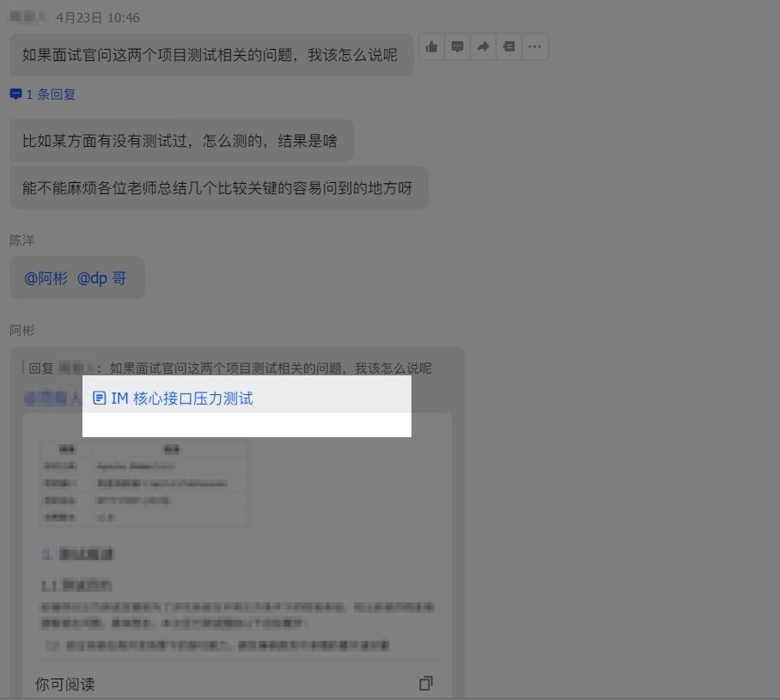This screenshot has width=780, height=700.
Task: Click the document icon beside IM 核心接口压力测试
Action: 100,398
